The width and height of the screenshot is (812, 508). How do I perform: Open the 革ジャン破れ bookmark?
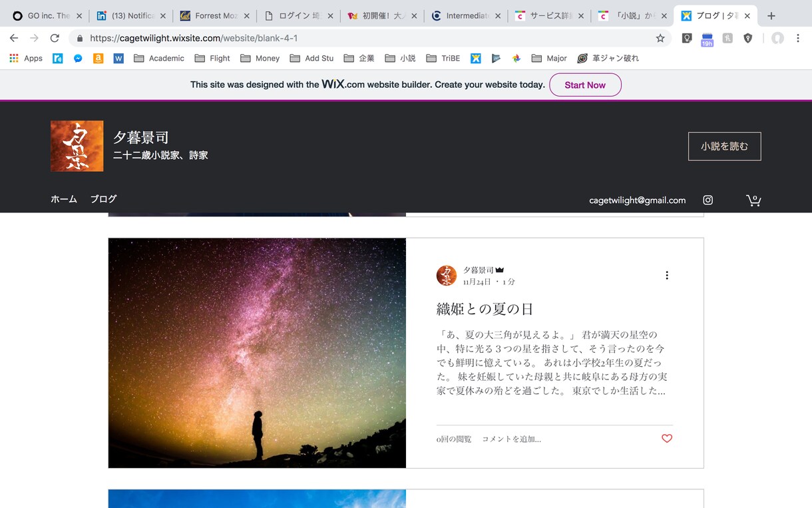tap(608, 59)
